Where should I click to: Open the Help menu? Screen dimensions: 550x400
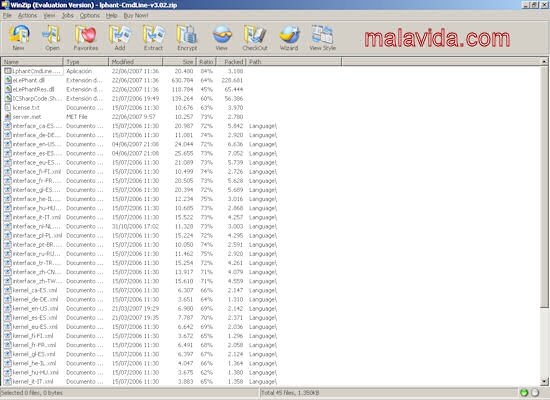coord(112,15)
